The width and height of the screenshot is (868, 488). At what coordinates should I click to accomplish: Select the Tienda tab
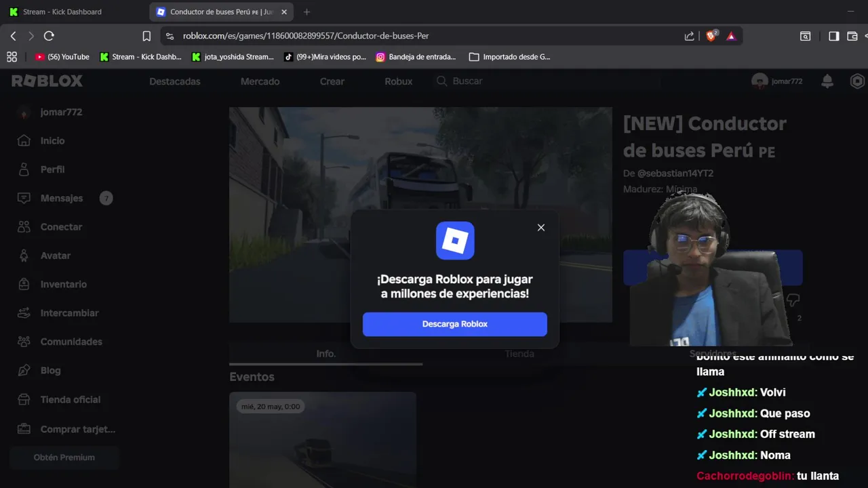pyautogui.click(x=519, y=354)
